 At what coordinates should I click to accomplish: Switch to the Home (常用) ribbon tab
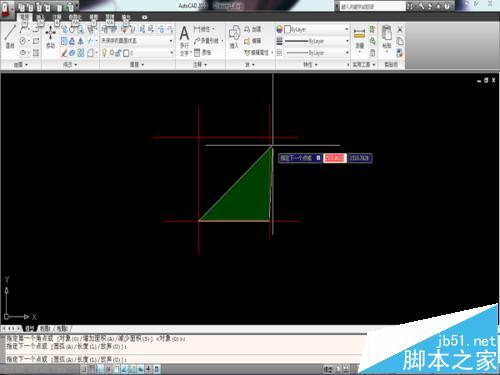click(25, 17)
